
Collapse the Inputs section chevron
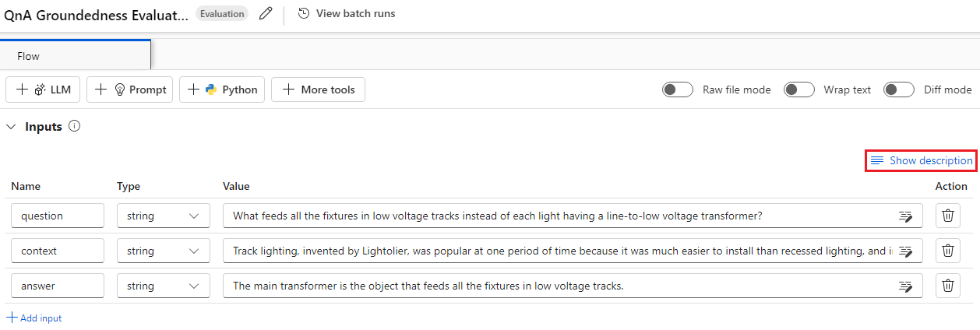11,126
